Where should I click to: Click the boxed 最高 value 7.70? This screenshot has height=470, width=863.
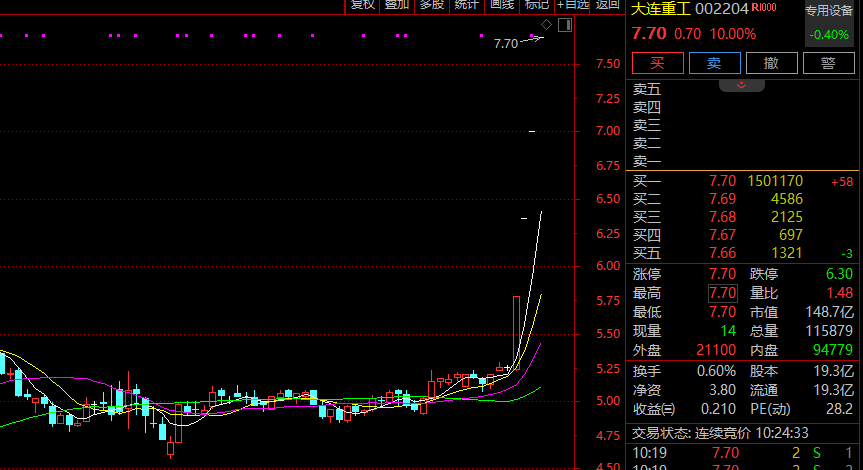pos(722,293)
